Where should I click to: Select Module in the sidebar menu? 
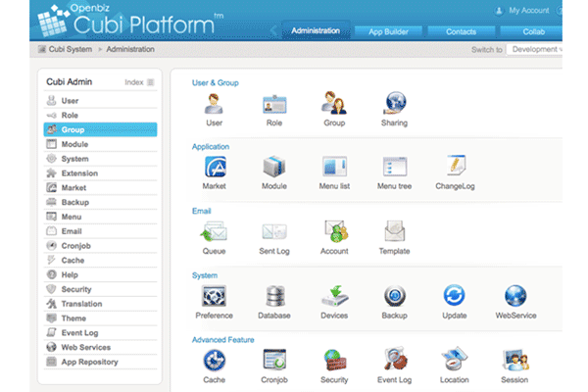[100, 144]
